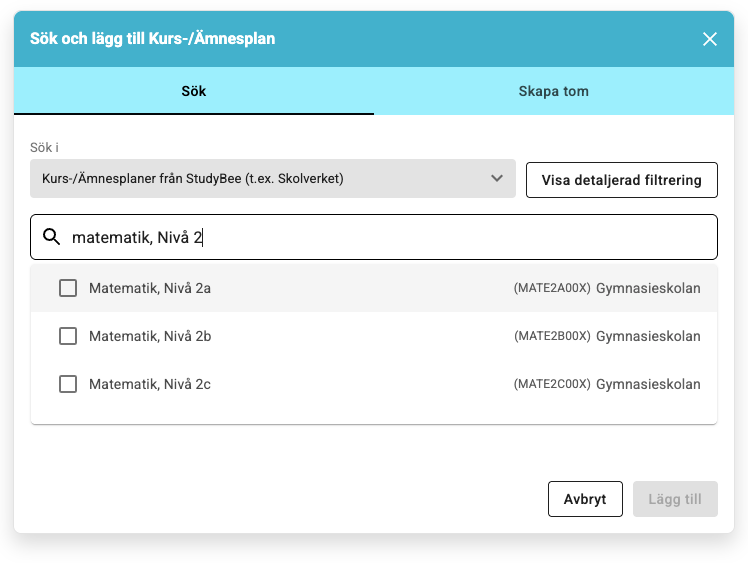Click Visa detaljerad filtrering button

[x=622, y=180]
